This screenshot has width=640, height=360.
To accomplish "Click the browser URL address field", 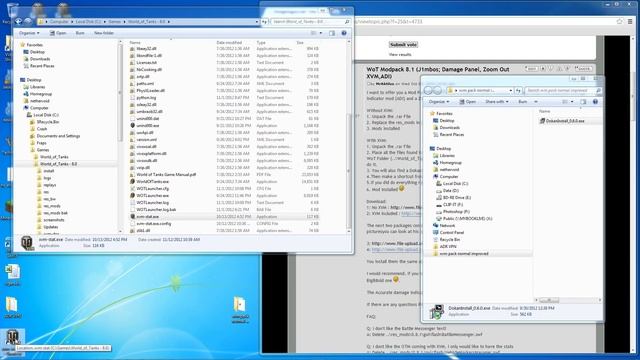I will tap(484, 22).
